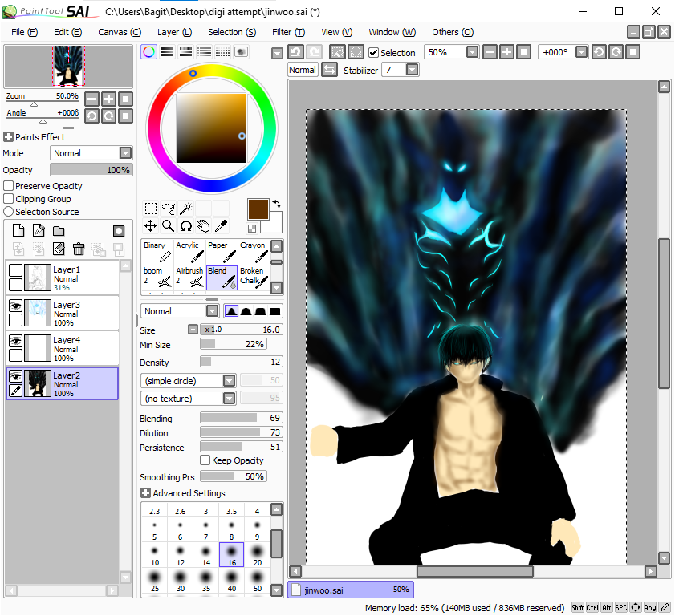Hide Layer4 using its eye icon
The image size is (675, 616).
(x=15, y=341)
